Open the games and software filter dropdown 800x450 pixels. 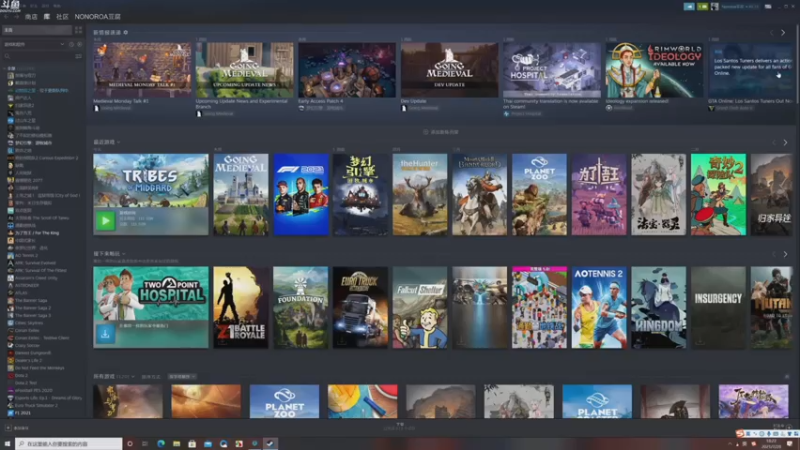click(34, 44)
